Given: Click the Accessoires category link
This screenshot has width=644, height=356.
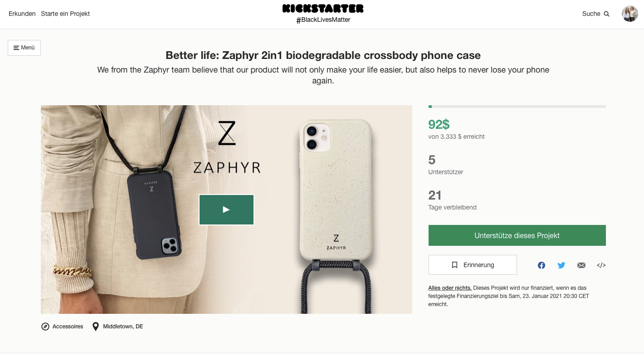Looking at the screenshot, I should [68, 327].
